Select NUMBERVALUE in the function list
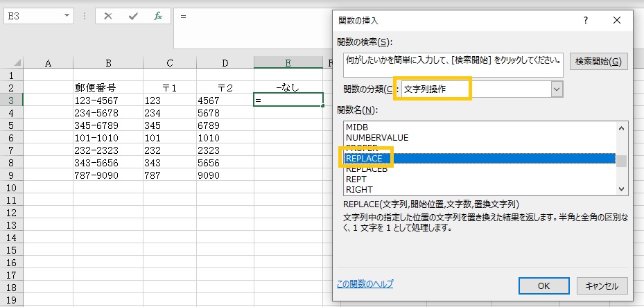Viewport: 644px width, 307px height. 376,138
